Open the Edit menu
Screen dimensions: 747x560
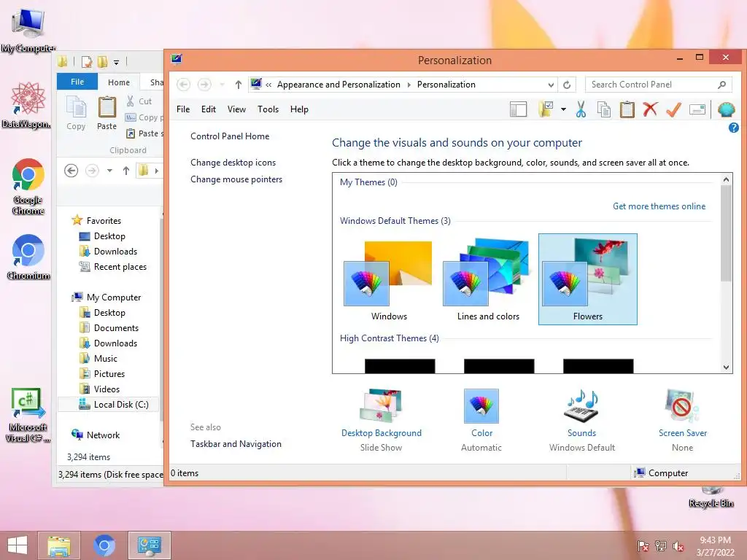(208, 109)
